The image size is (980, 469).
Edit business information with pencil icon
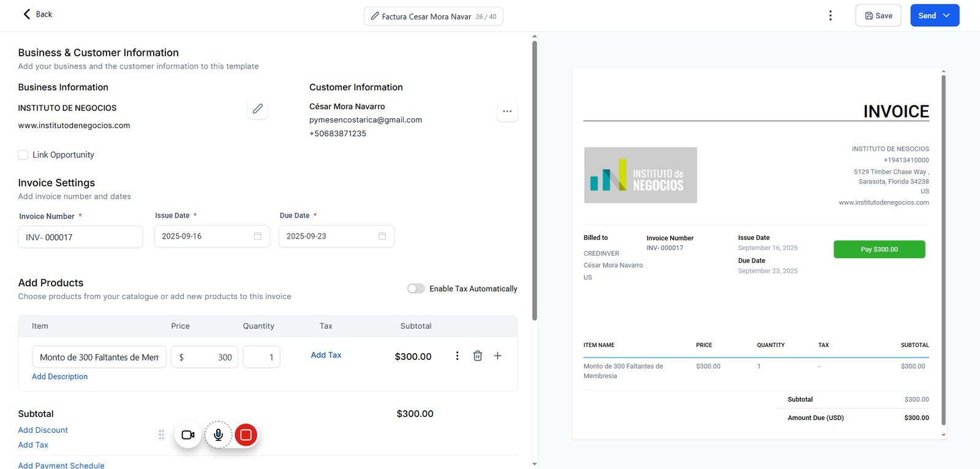(x=257, y=109)
